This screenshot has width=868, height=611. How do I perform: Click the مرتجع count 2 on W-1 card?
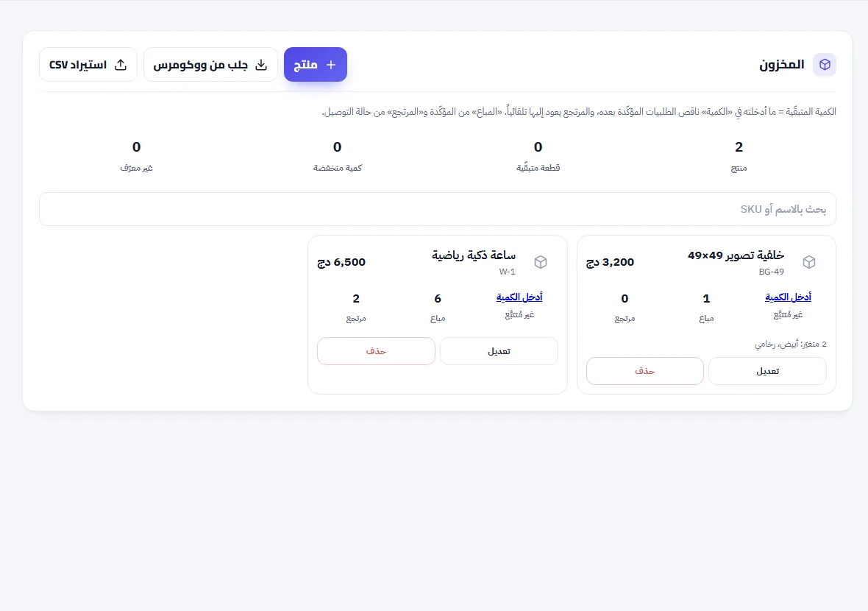(x=356, y=299)
